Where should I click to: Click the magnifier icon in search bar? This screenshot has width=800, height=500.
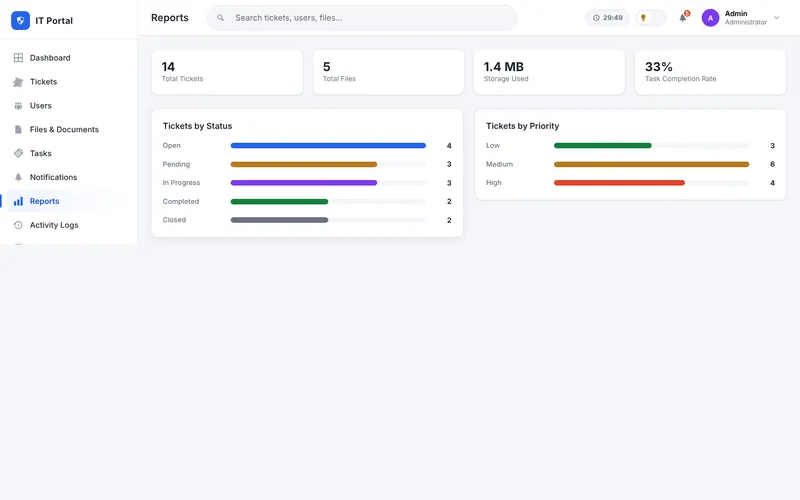[x=220, y=18]
